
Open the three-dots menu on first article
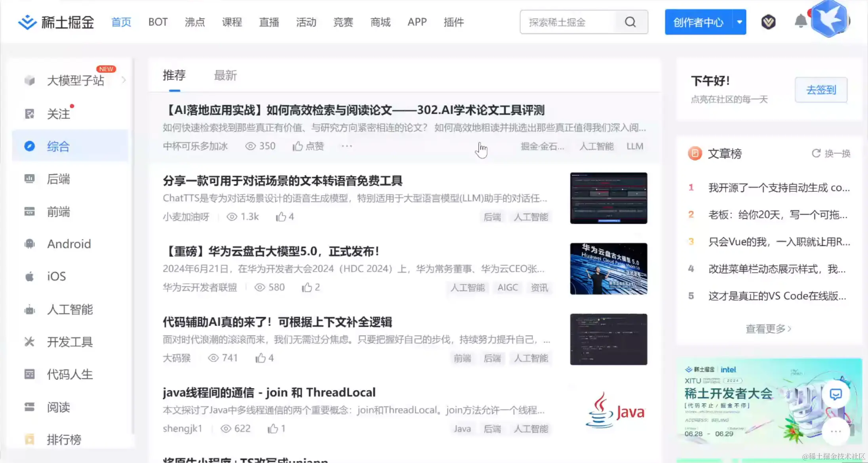pos(346,146)
